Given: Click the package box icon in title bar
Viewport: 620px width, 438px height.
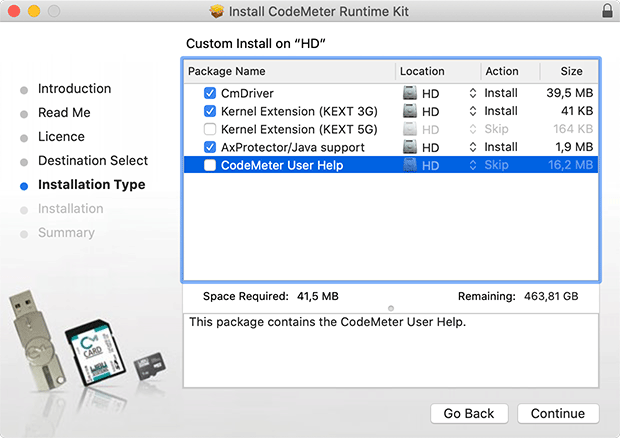Looking at the screenshot, I should coord(217,11).
